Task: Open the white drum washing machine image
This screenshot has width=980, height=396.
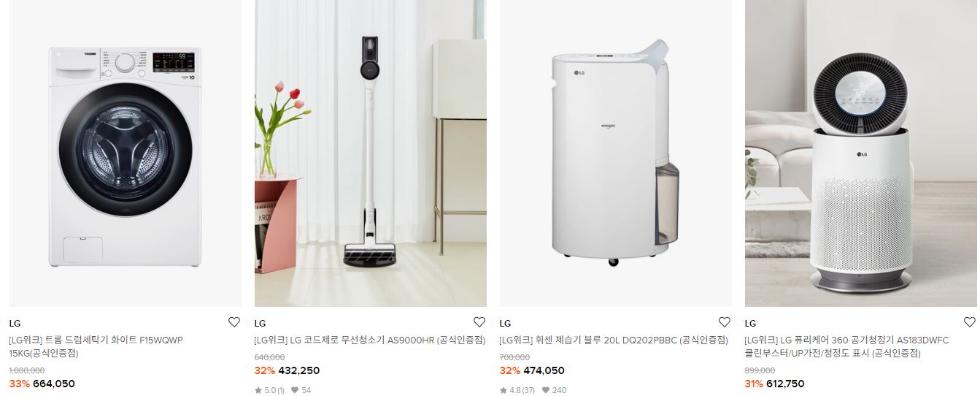Action: [x=125, y=153]
